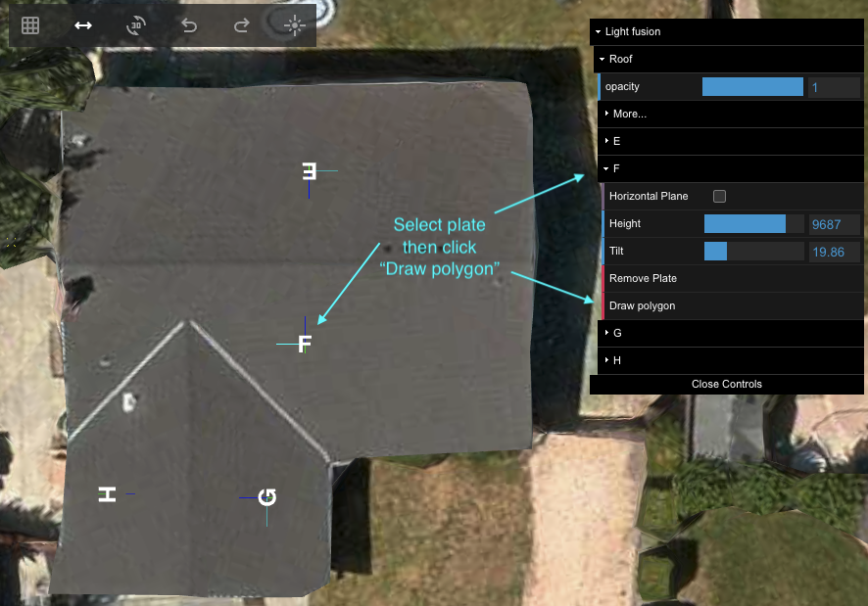The height and width of the screenshot is (606, 868).
Task: Select the horizontal measure arrow tool
Action: pyautogui.click(x=83, y=25)
